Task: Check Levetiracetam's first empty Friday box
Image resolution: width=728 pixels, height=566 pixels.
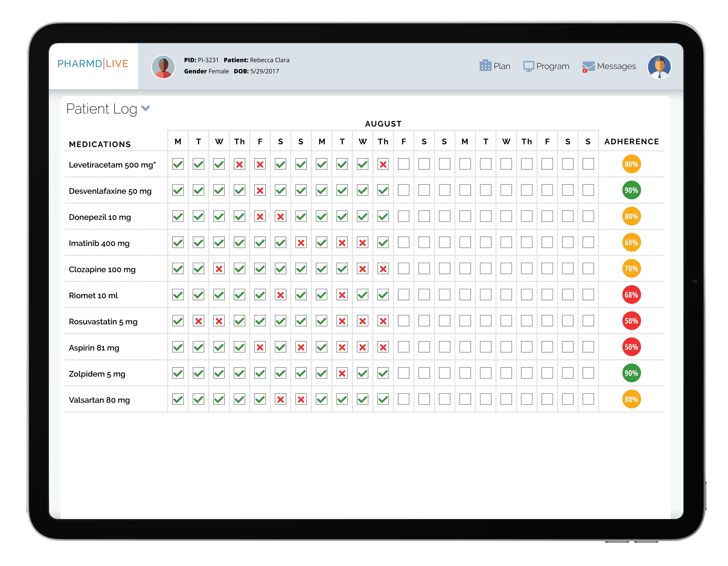Action: 403,164
